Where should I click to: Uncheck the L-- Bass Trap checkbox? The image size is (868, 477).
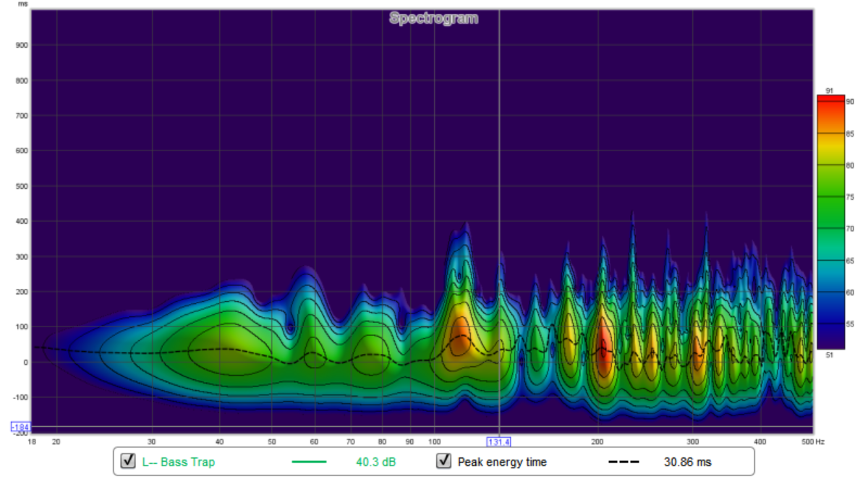[x=128, y=461]
